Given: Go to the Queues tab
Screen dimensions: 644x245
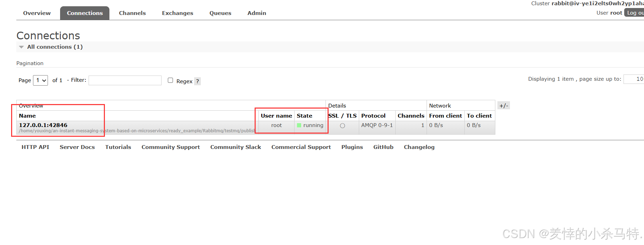Looking at the screenshot, I should (x=220, y=13).
